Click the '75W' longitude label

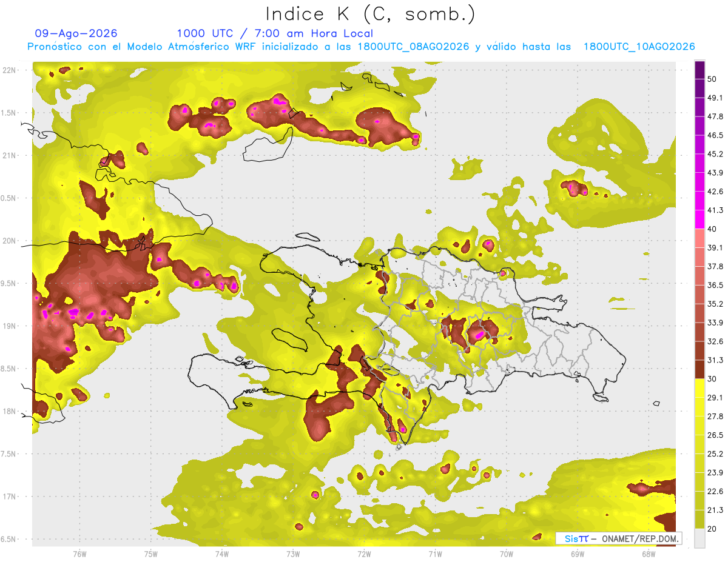(x=151, y=554)
